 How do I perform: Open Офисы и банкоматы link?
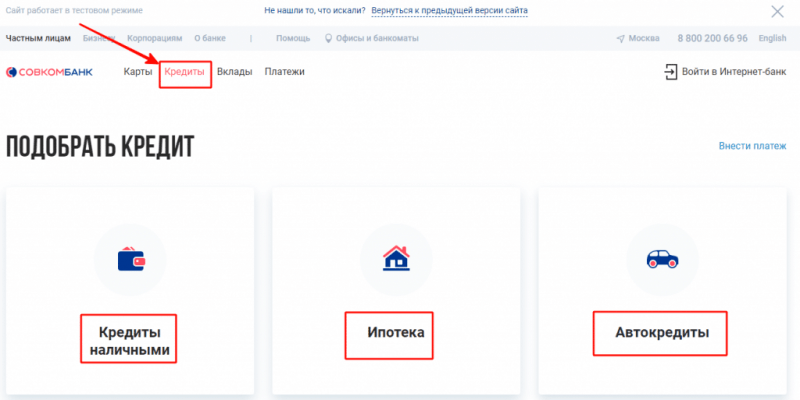pos(377,38)
